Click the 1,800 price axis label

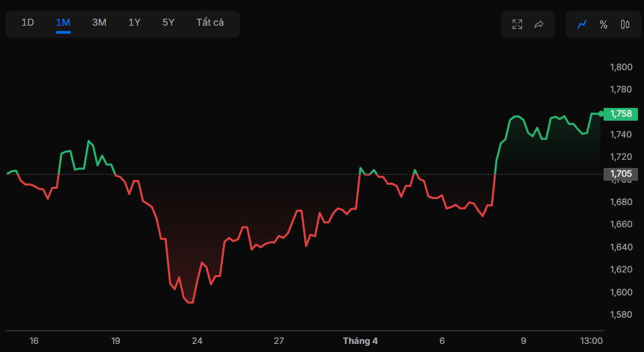tap(620, 67)
